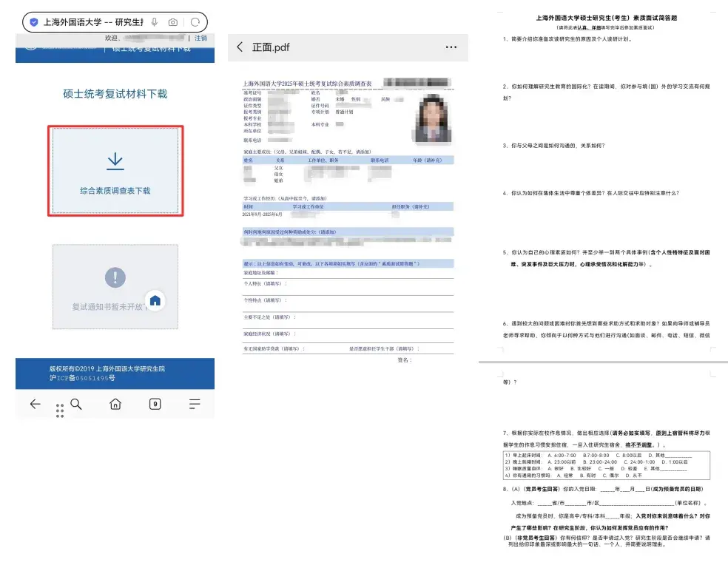Tap the microphone voice search icon

point(155,22)
